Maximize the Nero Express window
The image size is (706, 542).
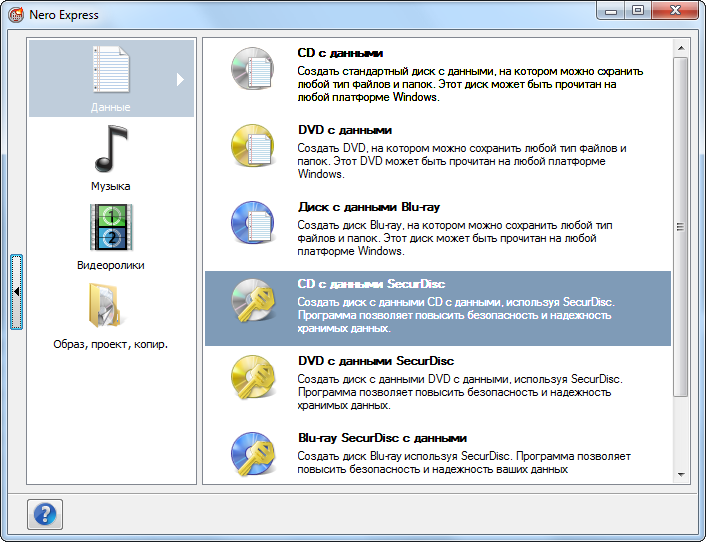click(x=638, y=11)
